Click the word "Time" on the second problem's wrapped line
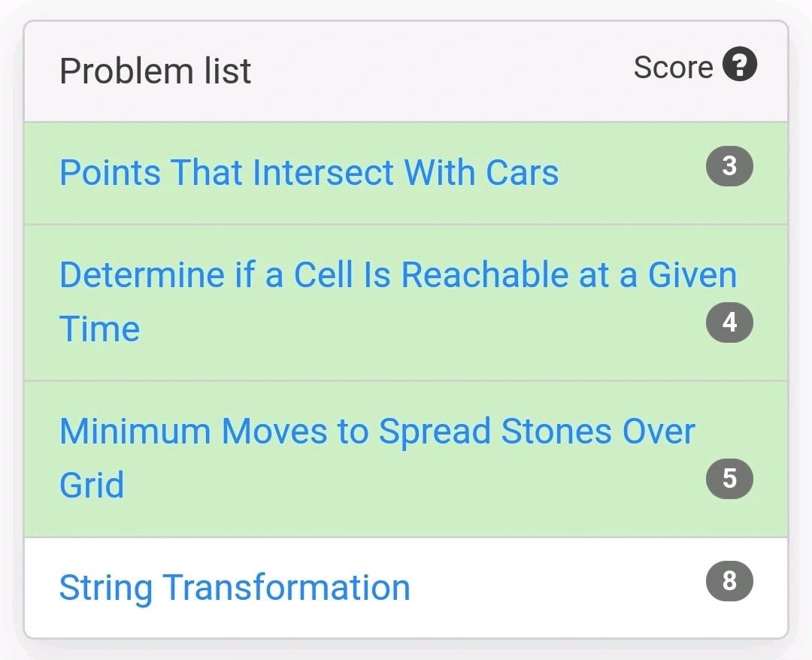The image size is (812, 660). (x=99, y=329)
